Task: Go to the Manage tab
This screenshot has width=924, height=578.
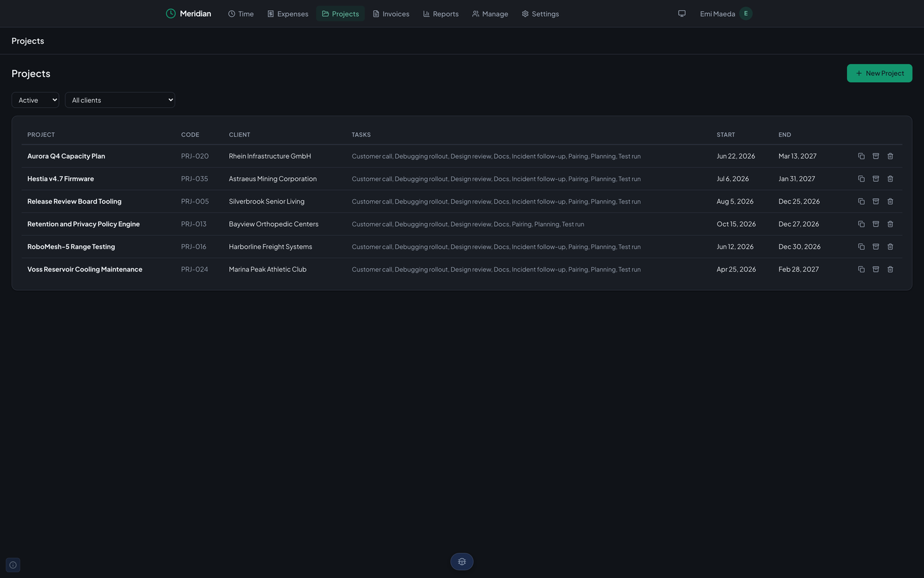Action: [490, 13]
